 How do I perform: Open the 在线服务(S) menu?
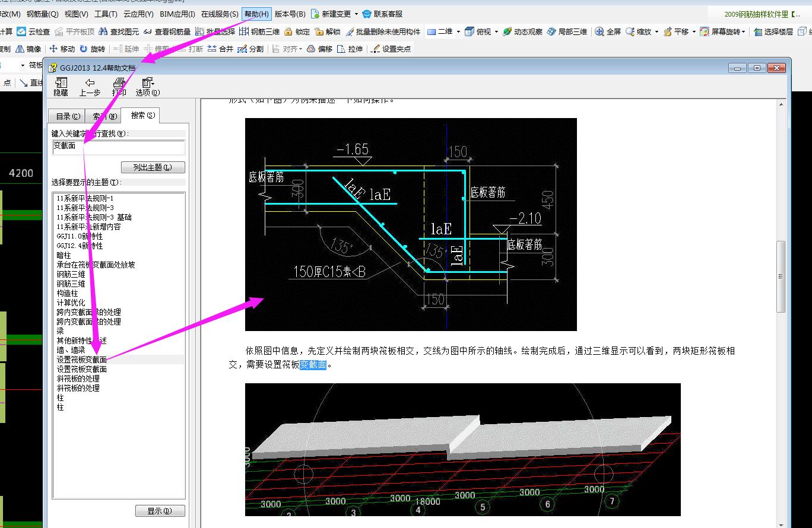click(220, 14)
